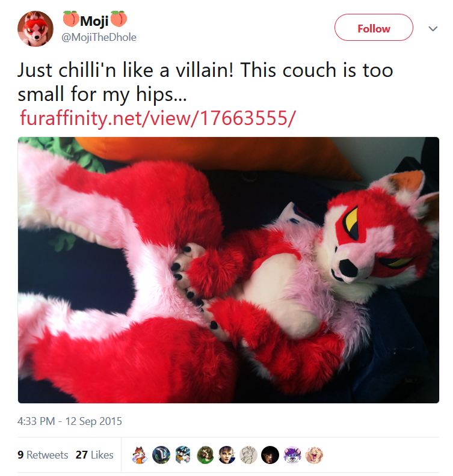This screenshot has height=476, width=453.
Task: Open the purple cat liker avatar
Action: 292,455
